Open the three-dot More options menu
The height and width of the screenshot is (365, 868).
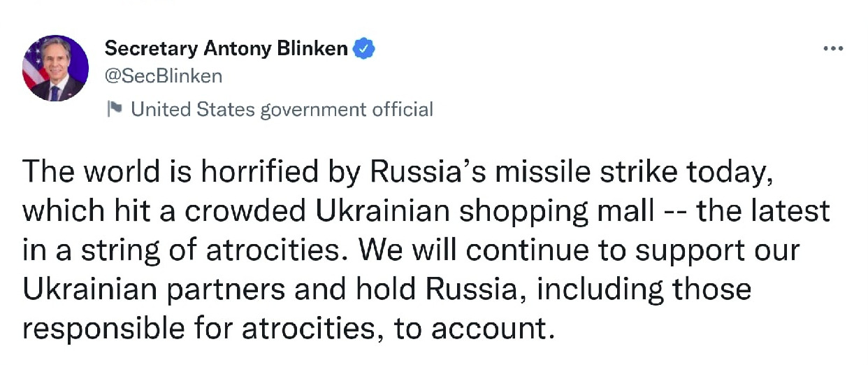832,49
